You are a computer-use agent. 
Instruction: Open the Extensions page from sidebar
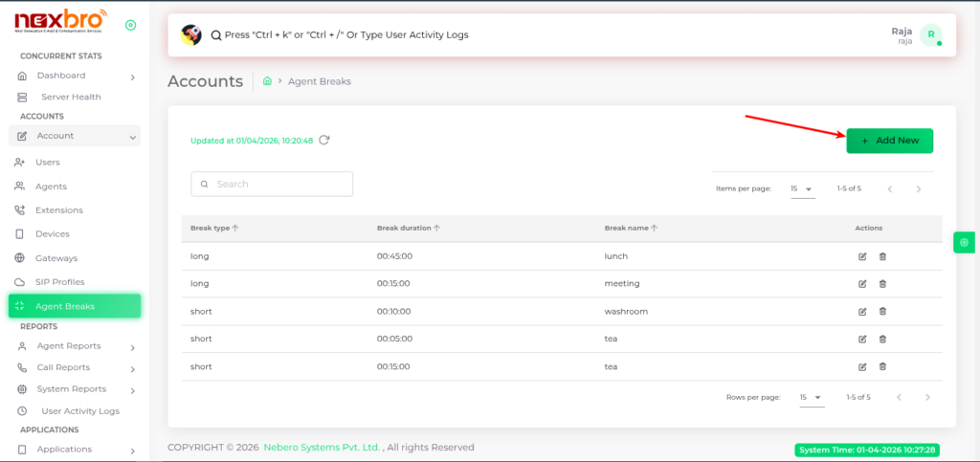(58, 210)
